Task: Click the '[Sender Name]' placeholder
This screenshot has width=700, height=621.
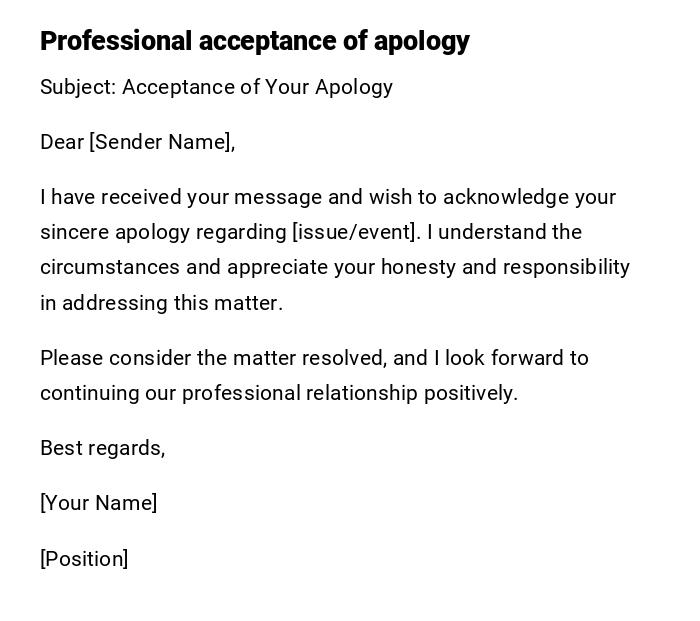Action: pos(161,142)
